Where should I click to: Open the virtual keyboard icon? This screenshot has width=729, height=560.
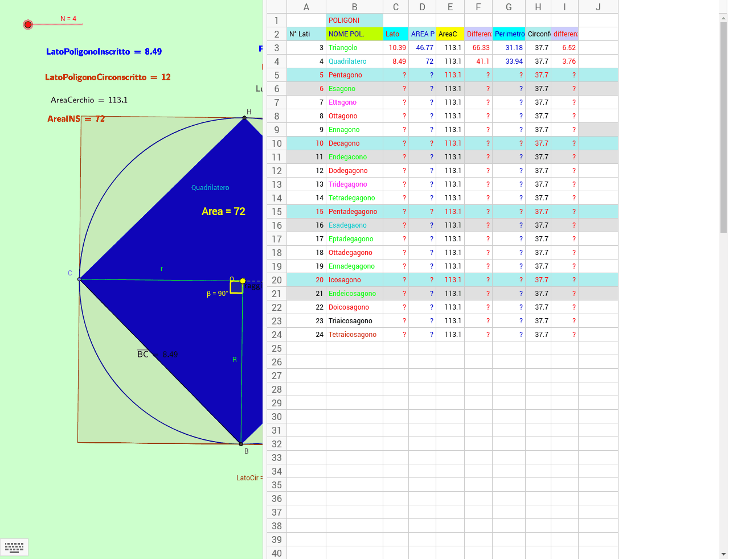pyautogui.click(x=14, y=547)
